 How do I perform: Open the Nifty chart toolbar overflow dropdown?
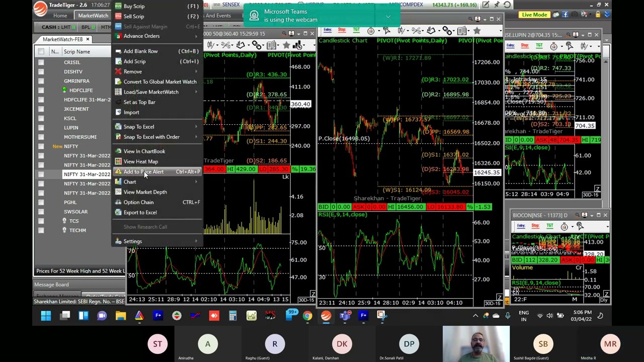pos(500,31)
